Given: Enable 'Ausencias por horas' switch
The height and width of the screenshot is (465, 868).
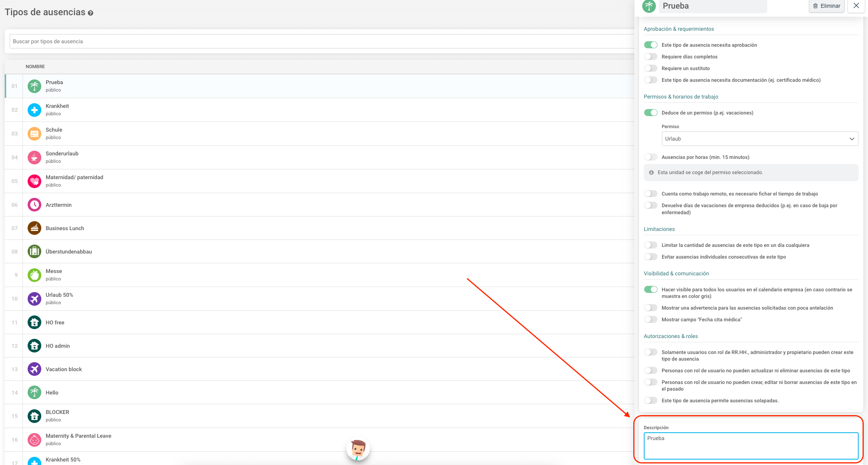Looking at the screenshot, I should coord(651,157).
